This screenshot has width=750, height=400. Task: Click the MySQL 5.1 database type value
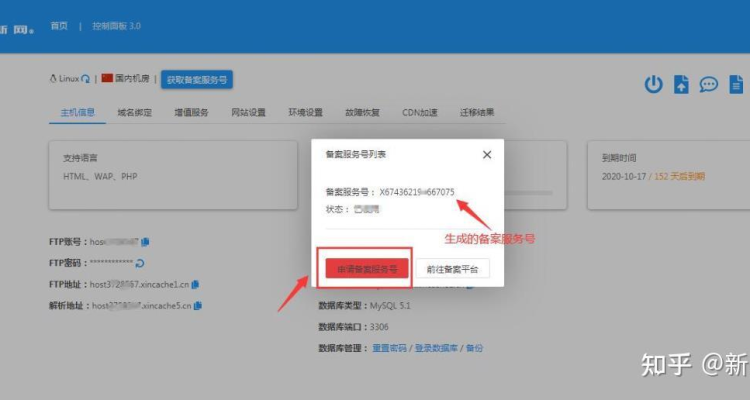pyautogui.click(x=390, y=306)
